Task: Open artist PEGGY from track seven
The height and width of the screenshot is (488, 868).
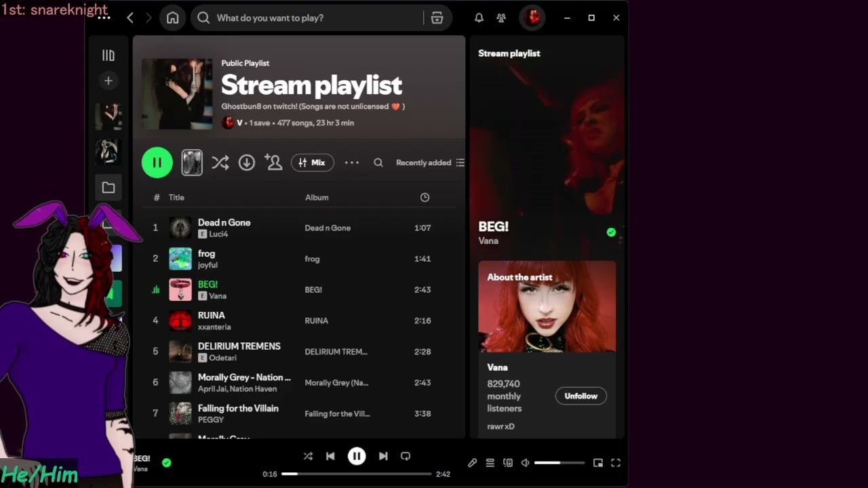Action: pyautogui.click(x=211, y=420)
